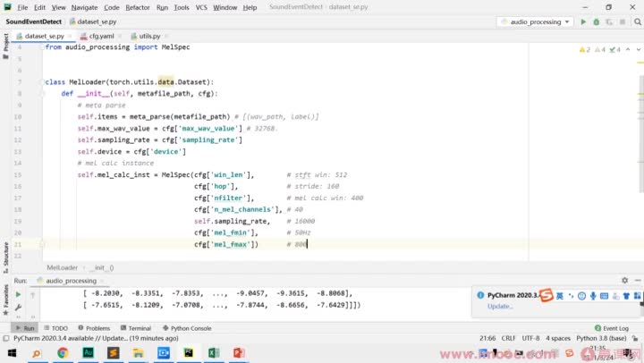
Task: Open Windows taskbar search
Action: click(37, 353)
